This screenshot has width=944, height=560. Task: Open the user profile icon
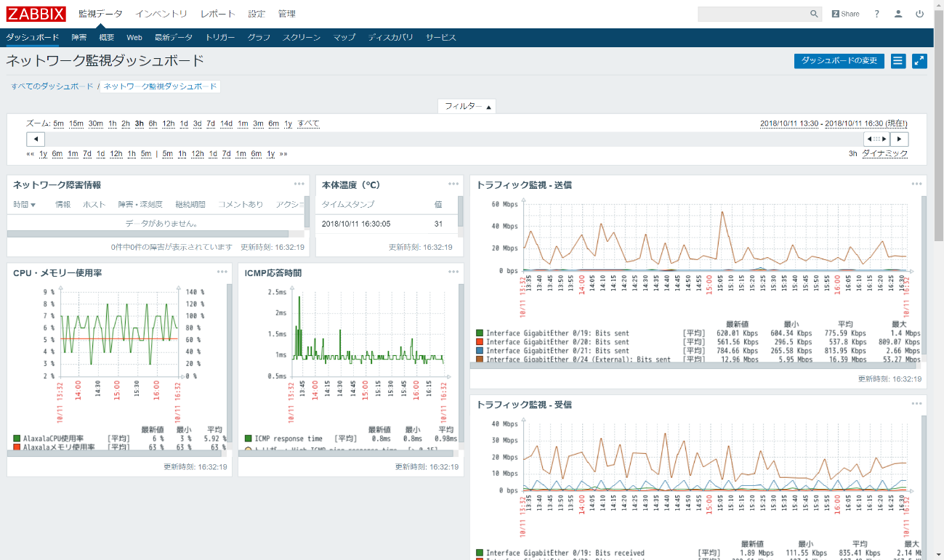click(x=898, y=14)
